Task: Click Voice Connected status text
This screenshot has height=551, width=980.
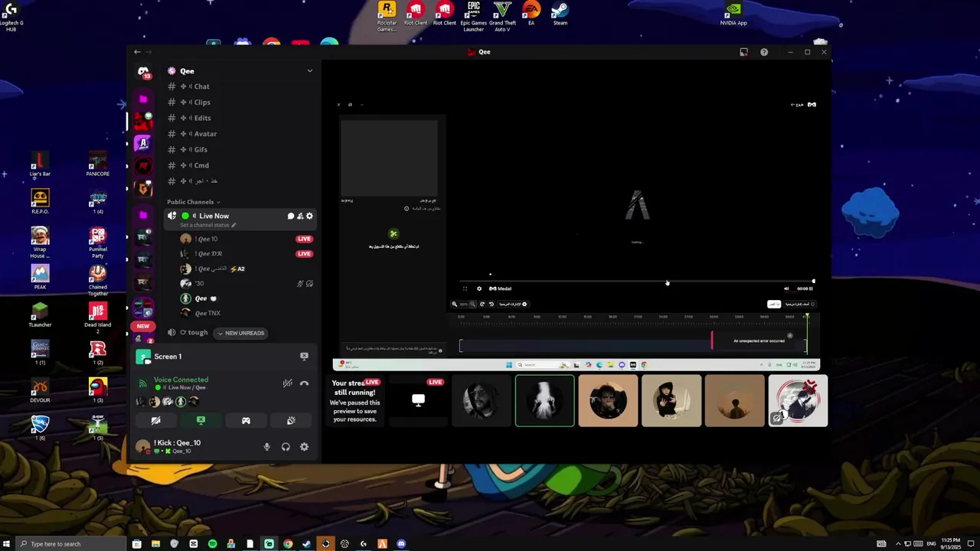Action: coord(181,380)
